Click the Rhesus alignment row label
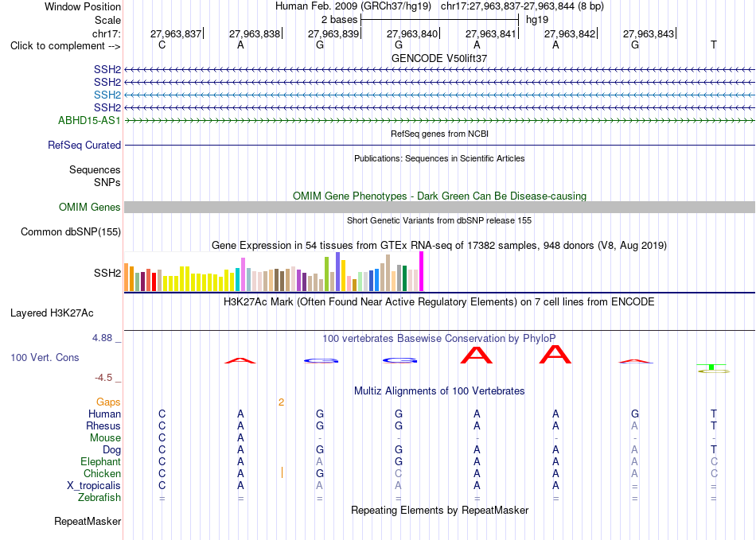 pyautogui.click(x=103, y=425)
